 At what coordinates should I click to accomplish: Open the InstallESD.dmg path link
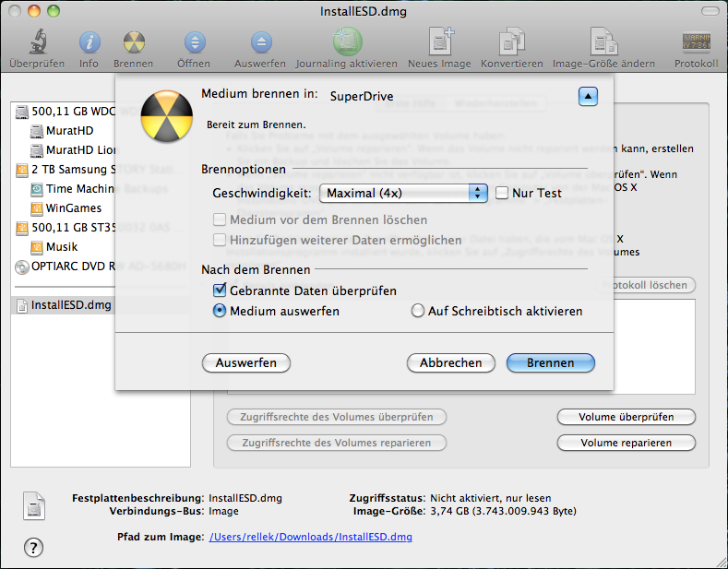311,537
